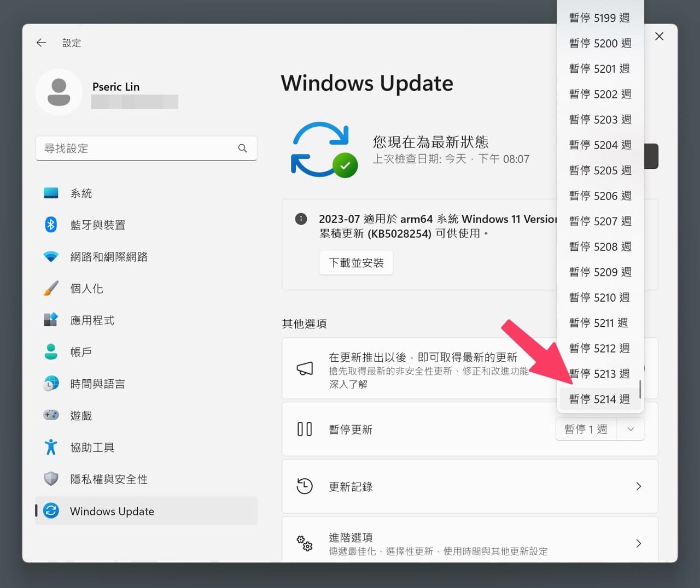Select 暫停 5201 週 option
The image size is (700, 588).
pos(600,68)
